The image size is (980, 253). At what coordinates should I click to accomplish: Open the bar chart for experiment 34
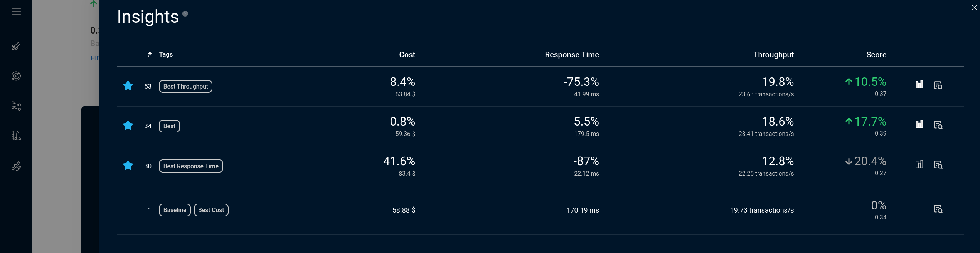[919, 124]
